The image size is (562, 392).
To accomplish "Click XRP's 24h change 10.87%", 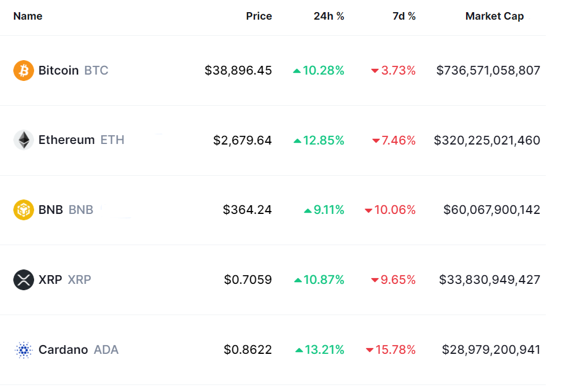I will [323, 280].
